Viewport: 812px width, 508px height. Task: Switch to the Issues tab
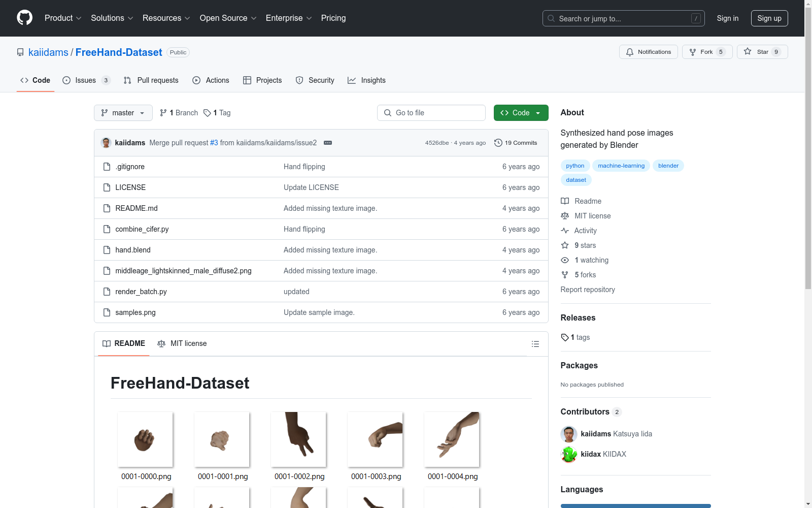(x=86, y=80)
